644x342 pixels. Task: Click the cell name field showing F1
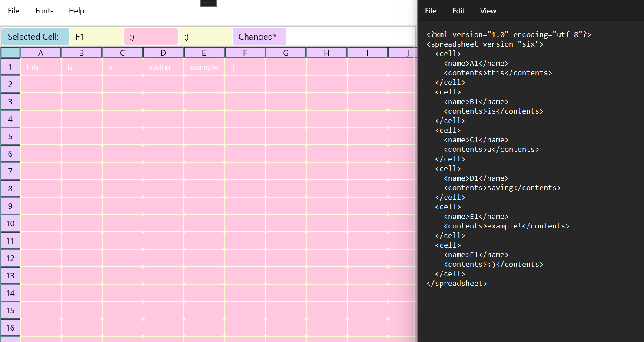[x=96, y=37]
